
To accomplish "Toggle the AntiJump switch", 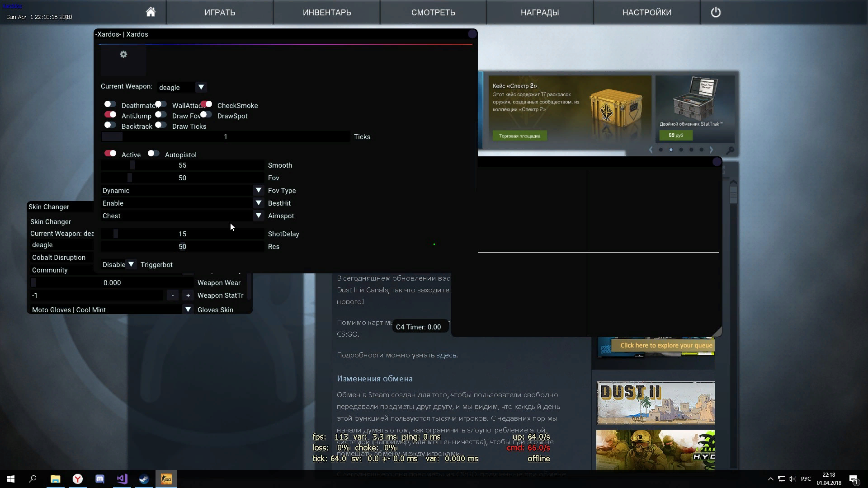I will click(110, 115).
